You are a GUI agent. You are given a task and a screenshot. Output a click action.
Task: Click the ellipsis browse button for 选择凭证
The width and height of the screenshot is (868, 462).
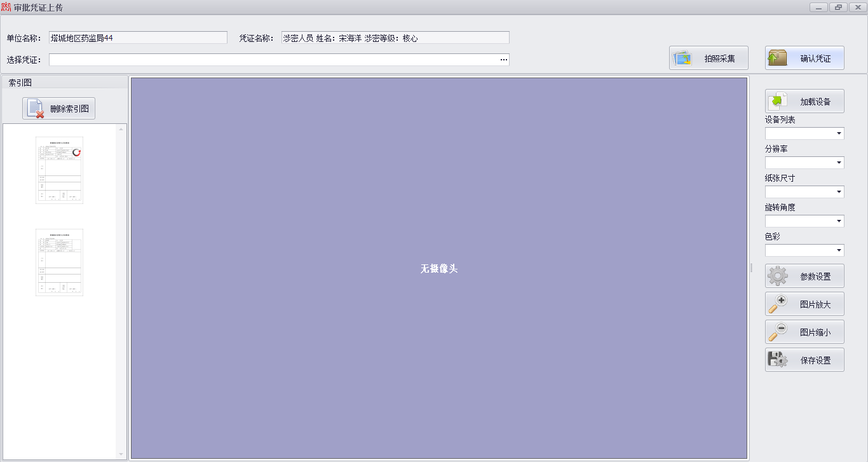pyautogui.click(x=503, y=60)
